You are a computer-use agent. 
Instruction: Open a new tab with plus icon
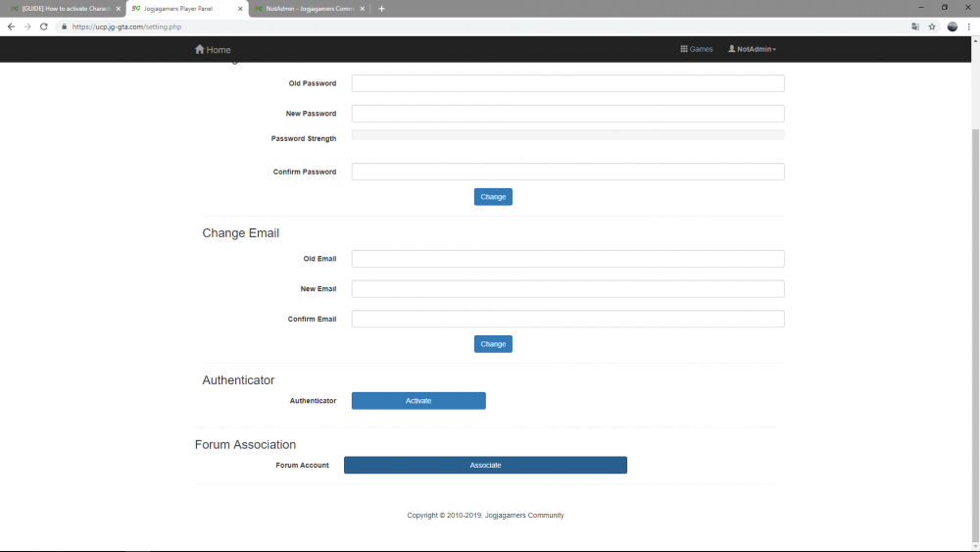coord(381,9)
